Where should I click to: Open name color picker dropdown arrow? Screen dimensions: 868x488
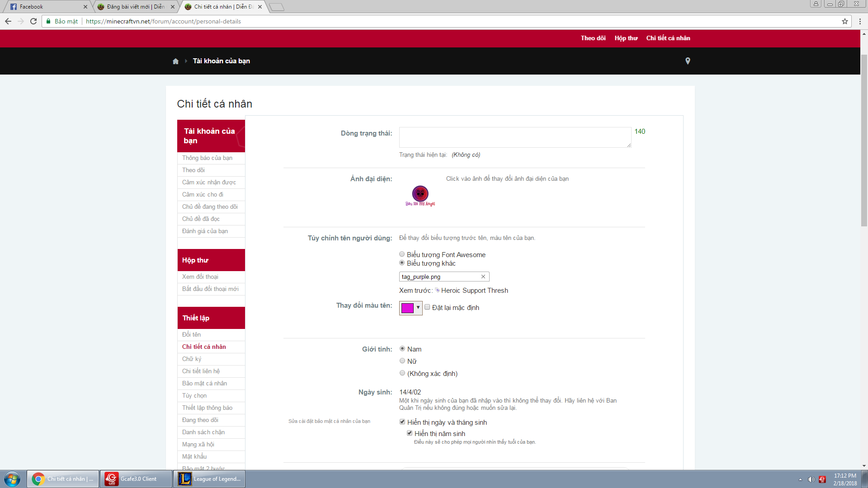418,308
